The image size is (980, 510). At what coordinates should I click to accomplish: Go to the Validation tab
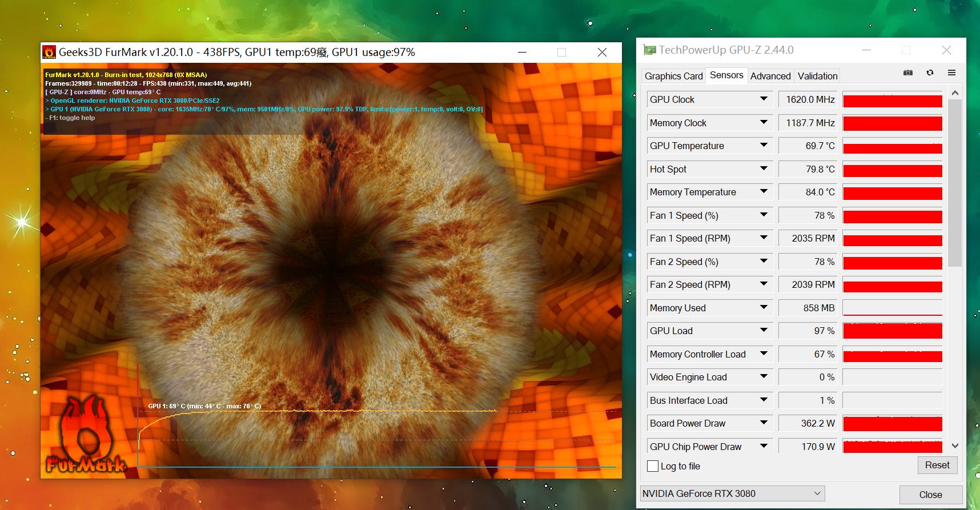(x=817, y=76)
